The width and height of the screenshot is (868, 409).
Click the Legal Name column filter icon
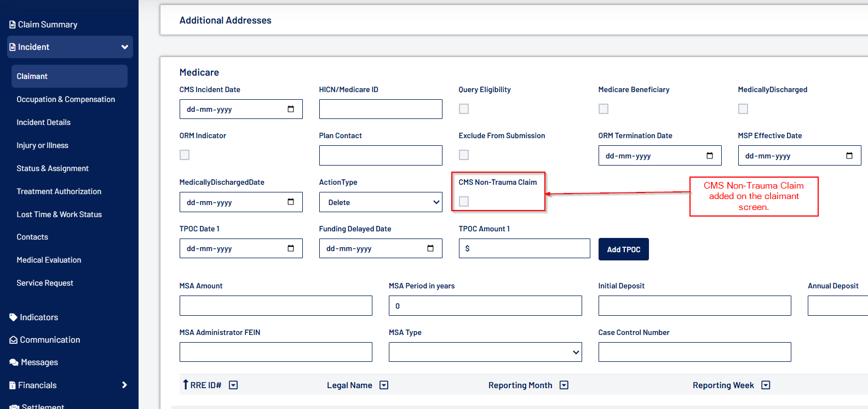(x=384, y=385)
